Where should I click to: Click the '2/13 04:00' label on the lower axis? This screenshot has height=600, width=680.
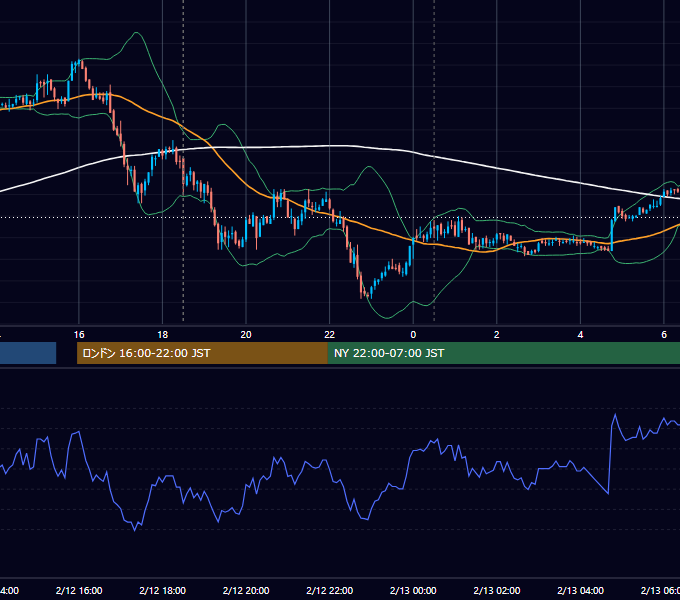click(x=580, y=590)
